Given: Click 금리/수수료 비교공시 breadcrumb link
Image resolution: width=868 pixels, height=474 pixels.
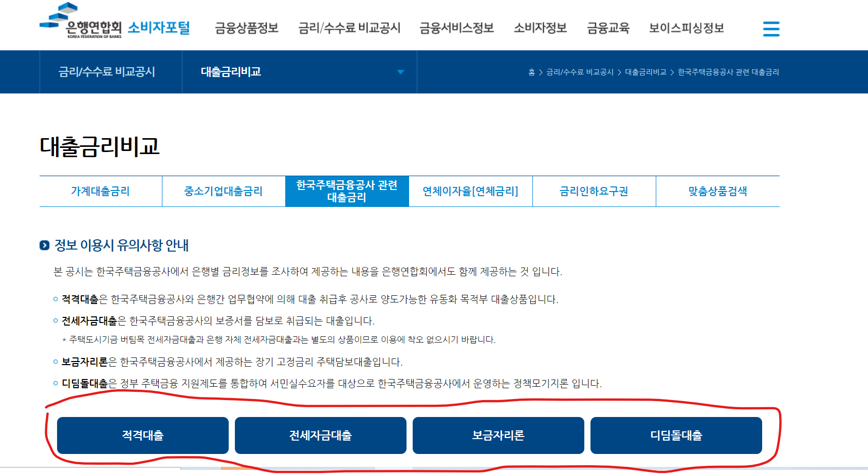Looking at the screenshot, I should point(580,72).
